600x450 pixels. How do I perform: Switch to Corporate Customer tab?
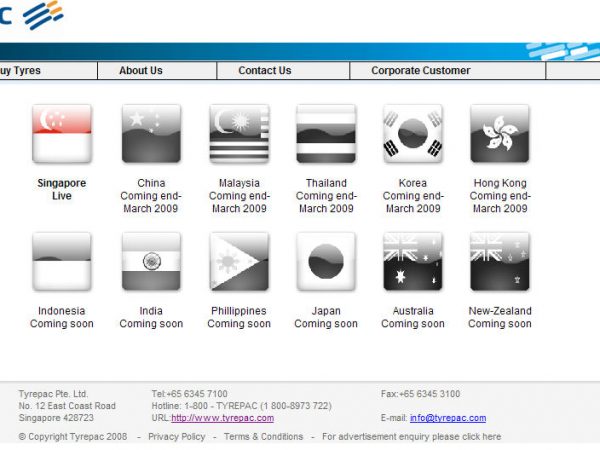pos(448,70)
